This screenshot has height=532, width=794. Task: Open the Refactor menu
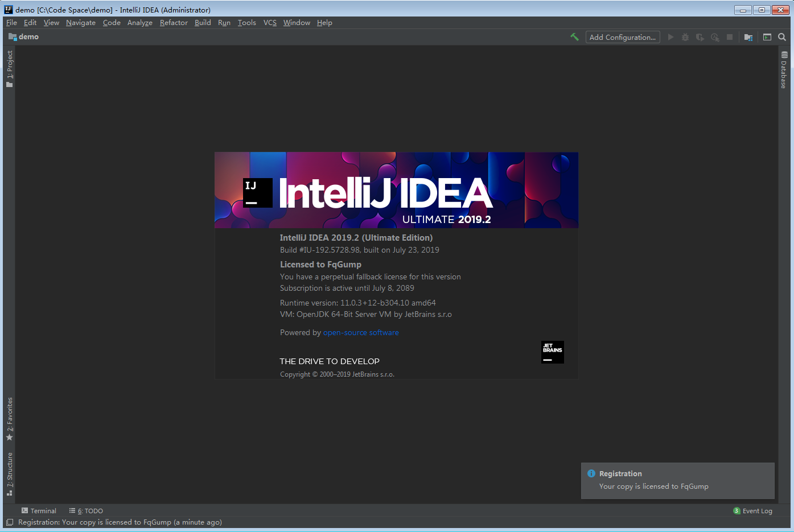tap(174, 23)
